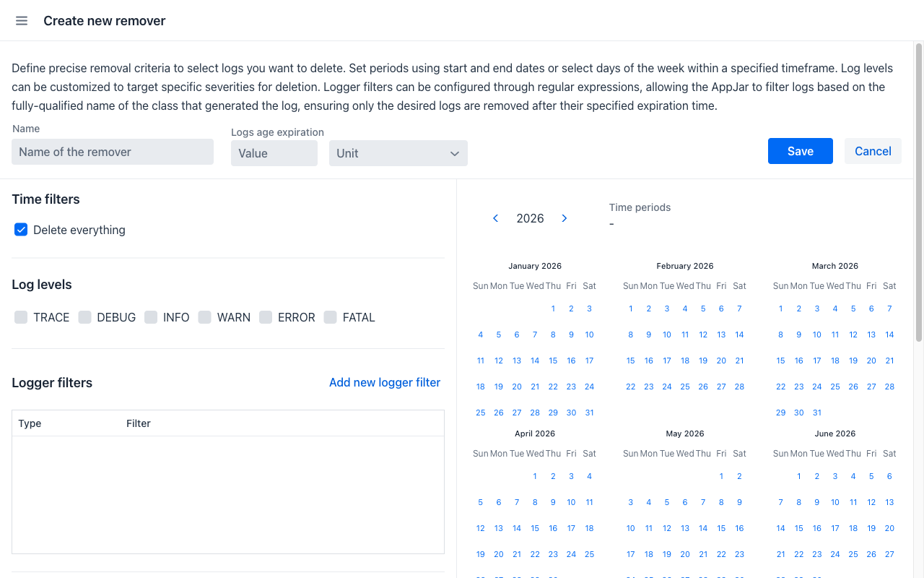Choose March 31 on the calendar

pyautogui.click(x=817, y=413)
